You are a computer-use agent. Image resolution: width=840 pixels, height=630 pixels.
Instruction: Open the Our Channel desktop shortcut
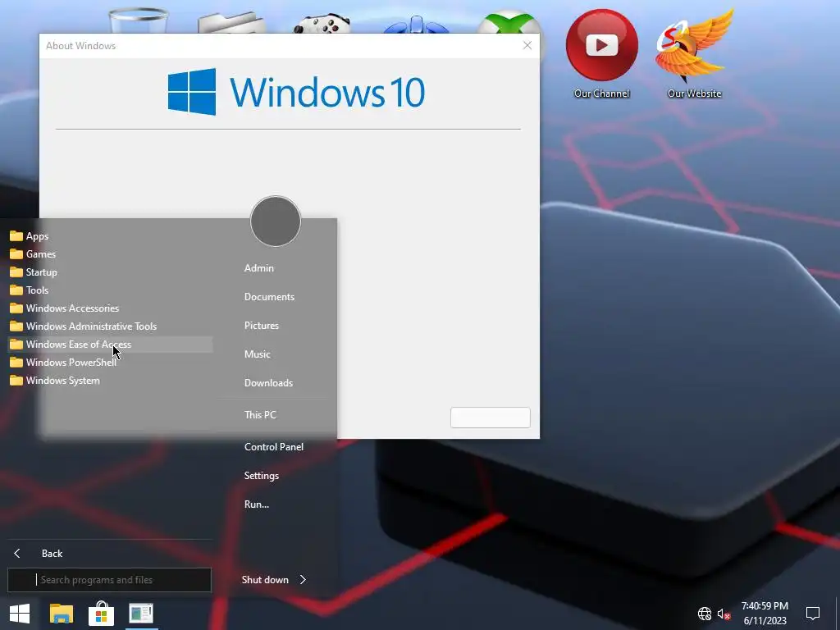pyautogui.click(x=601, y=54)
